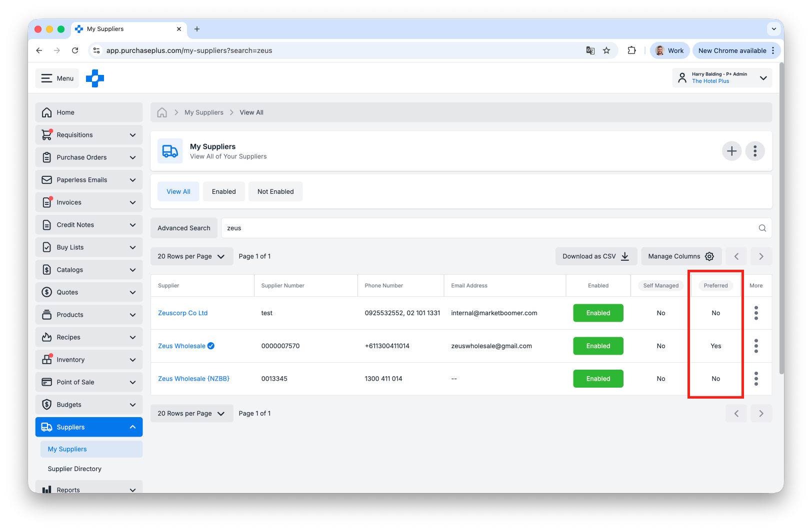Reload the page
This screenshot has height=530, width=812.
click(75, 50)
